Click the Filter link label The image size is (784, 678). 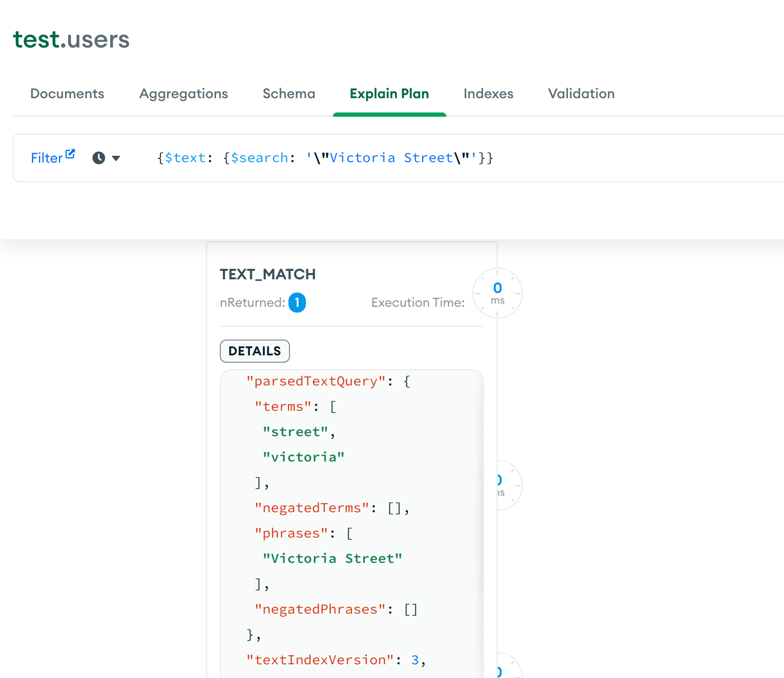(x=46, y=158)
